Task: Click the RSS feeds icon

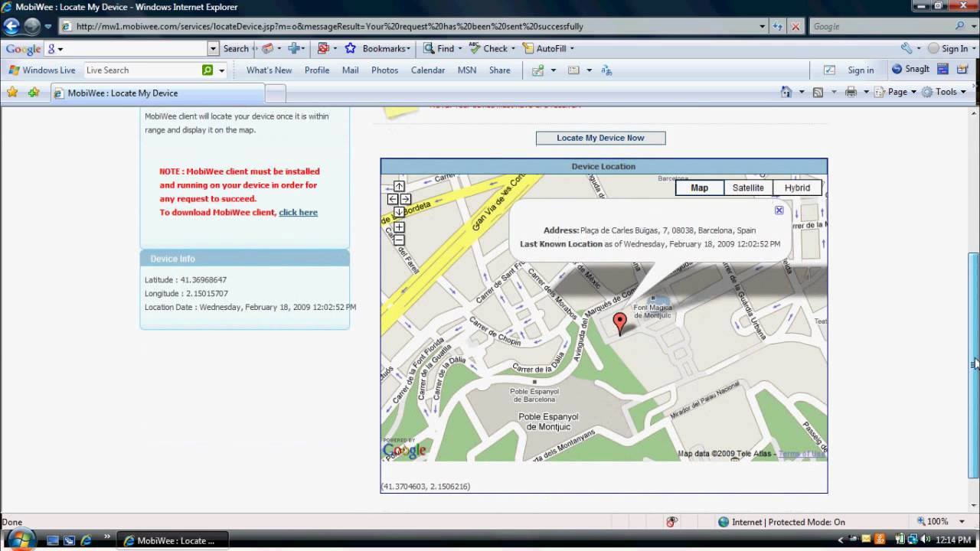Action: 818,92
